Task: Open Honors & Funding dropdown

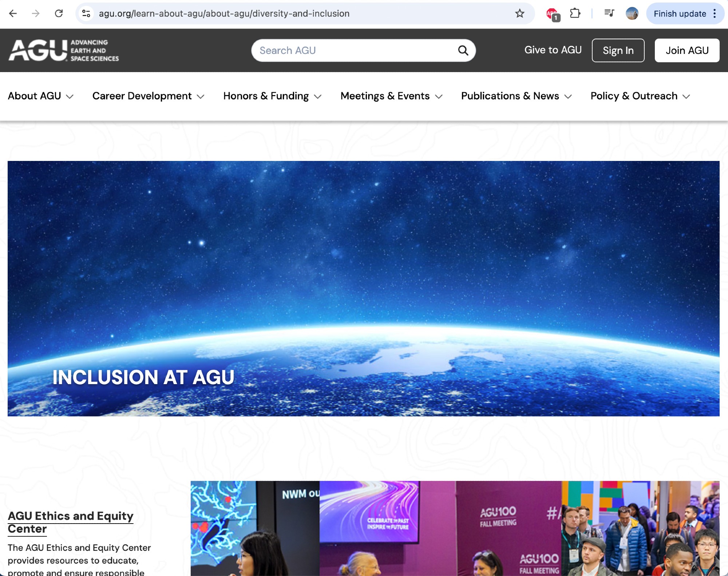Action: point(272,96)
